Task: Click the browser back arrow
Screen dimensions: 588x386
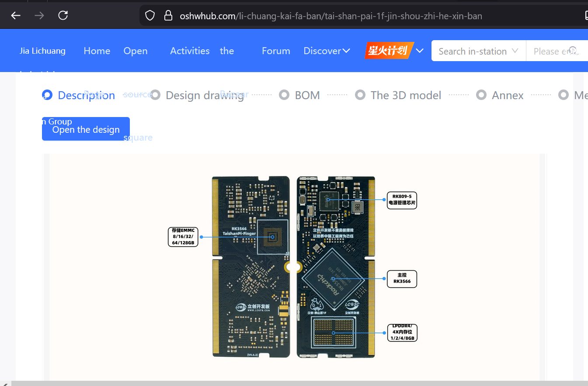Action: click(x=16, y=16)
